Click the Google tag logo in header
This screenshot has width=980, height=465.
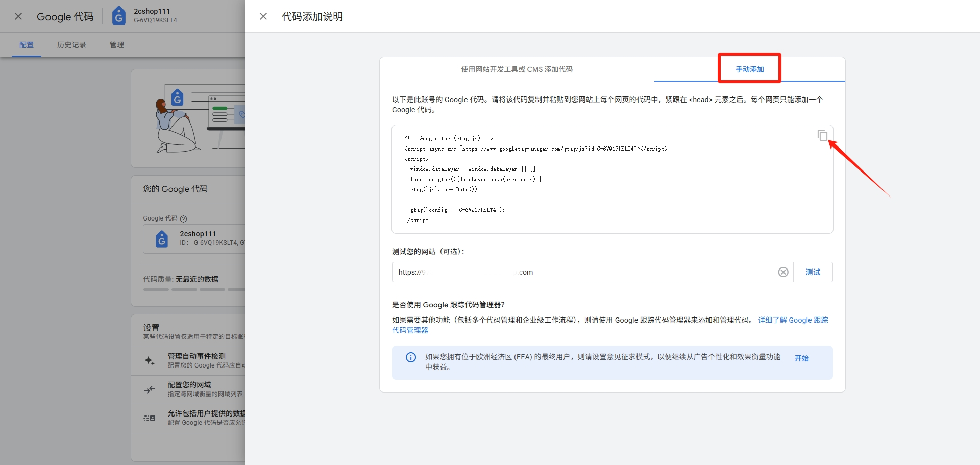pyautogui.click(x=119, y=16)
